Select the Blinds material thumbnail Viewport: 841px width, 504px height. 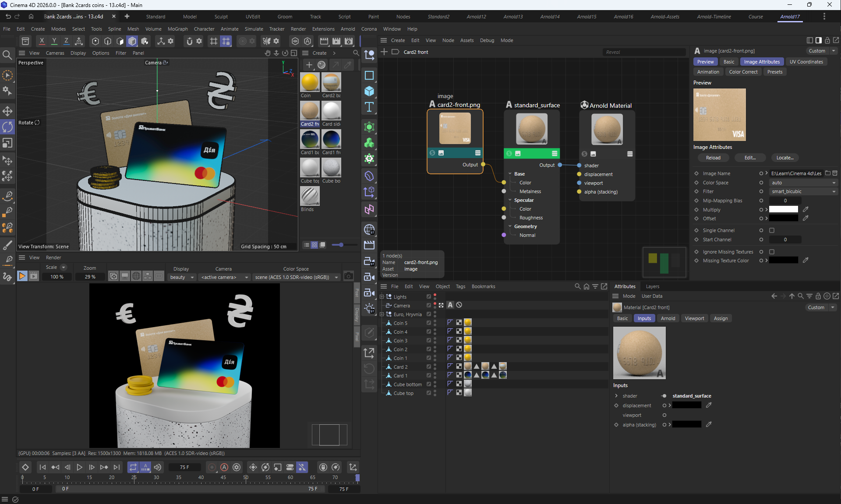point(310,196)
